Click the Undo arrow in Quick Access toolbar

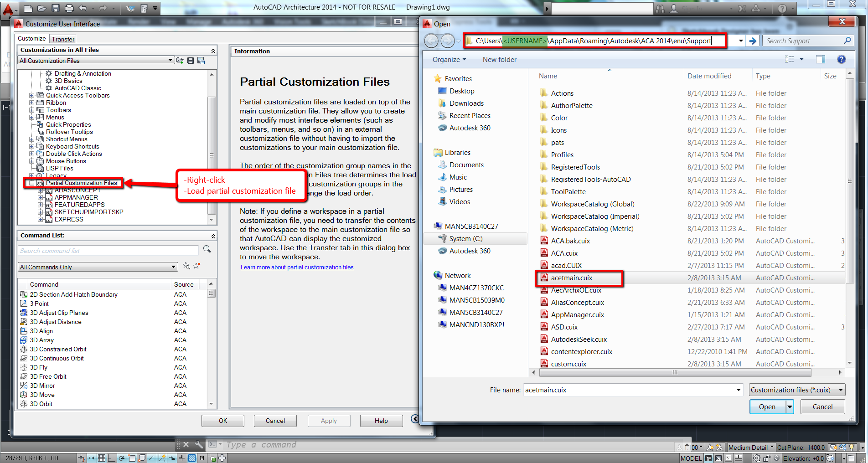click(x=83, y=8)
